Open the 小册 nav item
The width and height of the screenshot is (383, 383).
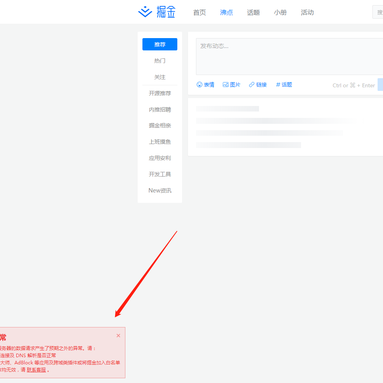point(280,13)
